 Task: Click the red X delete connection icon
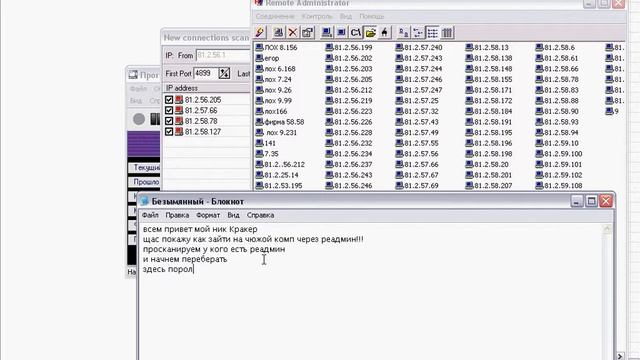click(293, 32)
